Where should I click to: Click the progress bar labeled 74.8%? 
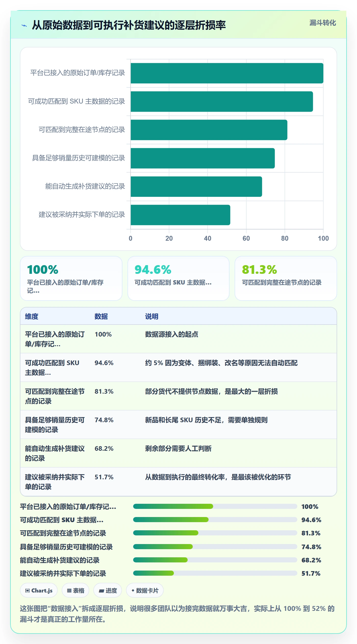pyautogui.click(x=215, y=547)
